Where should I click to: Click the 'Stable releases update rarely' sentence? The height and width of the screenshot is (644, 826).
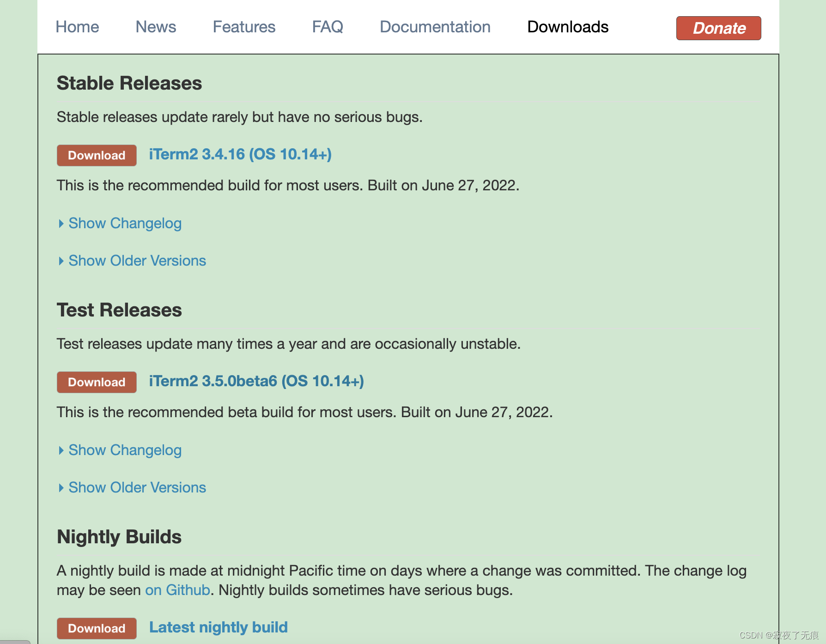240,117
